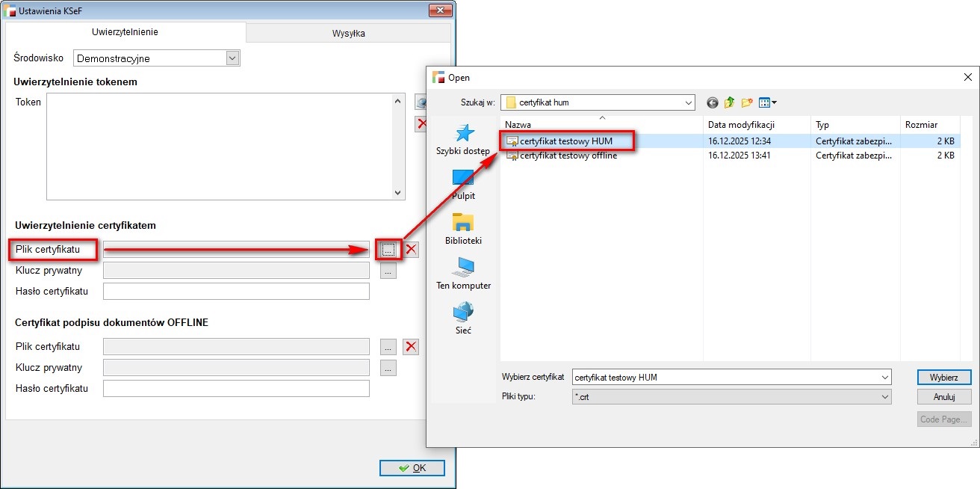This screenshot has height=489, width=980.
Task: Open the view menu dropdown in toolbar
Action: [x=768, y=102]
